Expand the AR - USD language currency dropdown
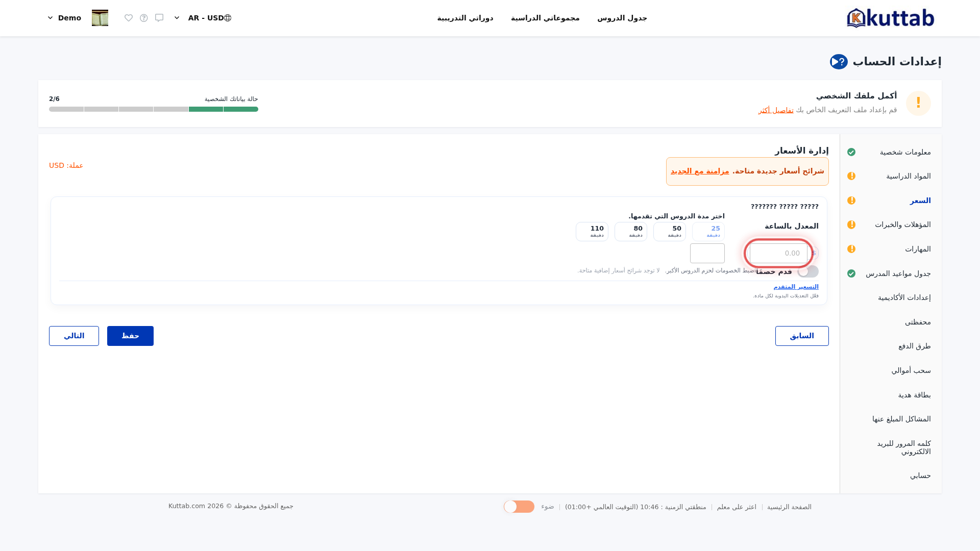The image size is (980, 551). [x=177, y=18]
